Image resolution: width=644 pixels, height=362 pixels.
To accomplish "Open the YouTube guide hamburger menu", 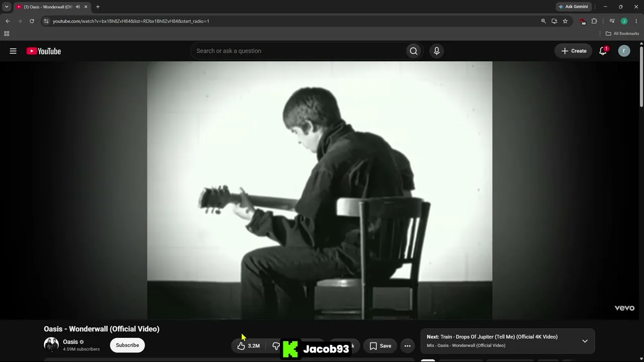I will [13, 51].
